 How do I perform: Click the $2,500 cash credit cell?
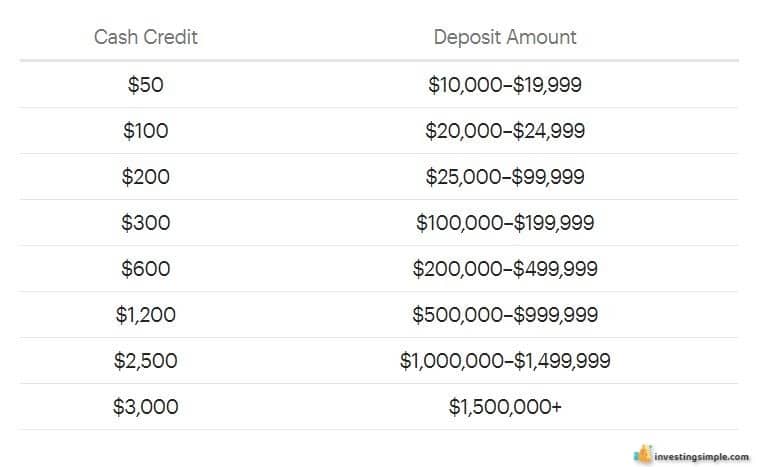coord(146,361)
